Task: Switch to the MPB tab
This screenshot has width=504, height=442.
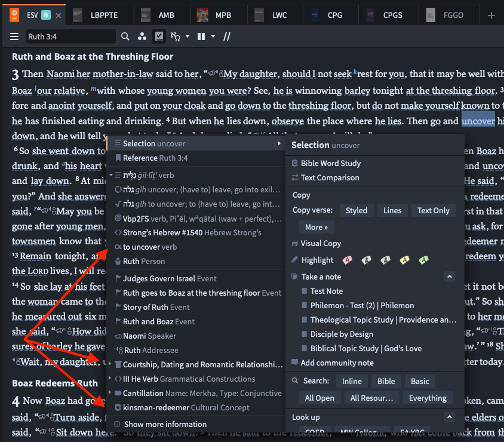Action: click(x=223, y=15)
